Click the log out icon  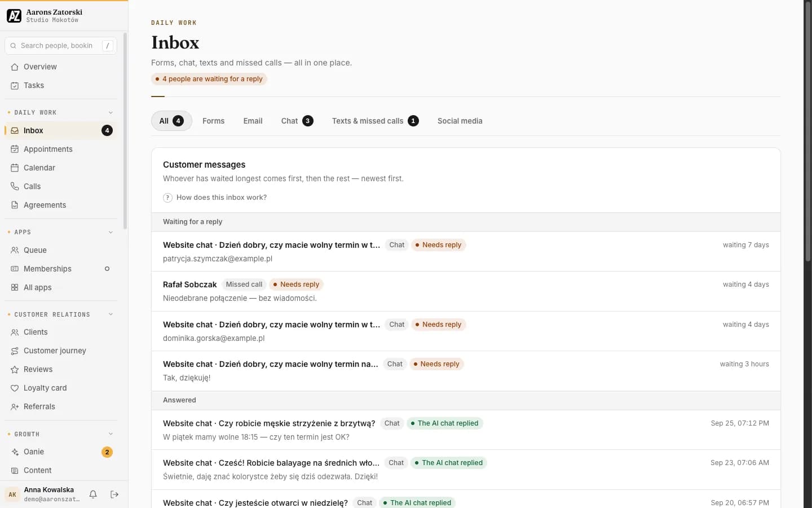[x=114, y=494]
